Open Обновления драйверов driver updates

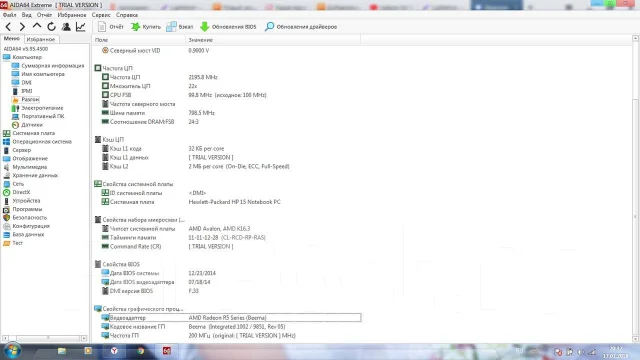301,27
